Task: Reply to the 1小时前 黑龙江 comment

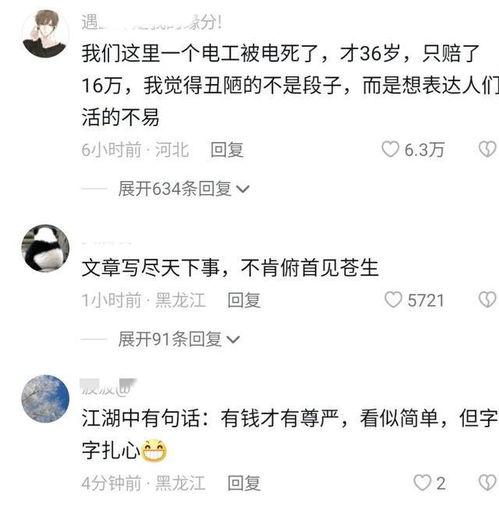Action: click(244, 300)
